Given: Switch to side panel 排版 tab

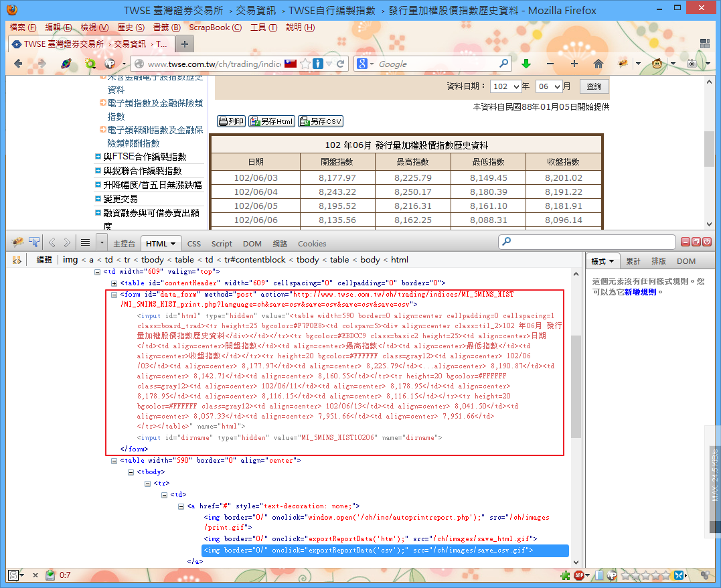Looking at the screenshot, I should [659, 261].
